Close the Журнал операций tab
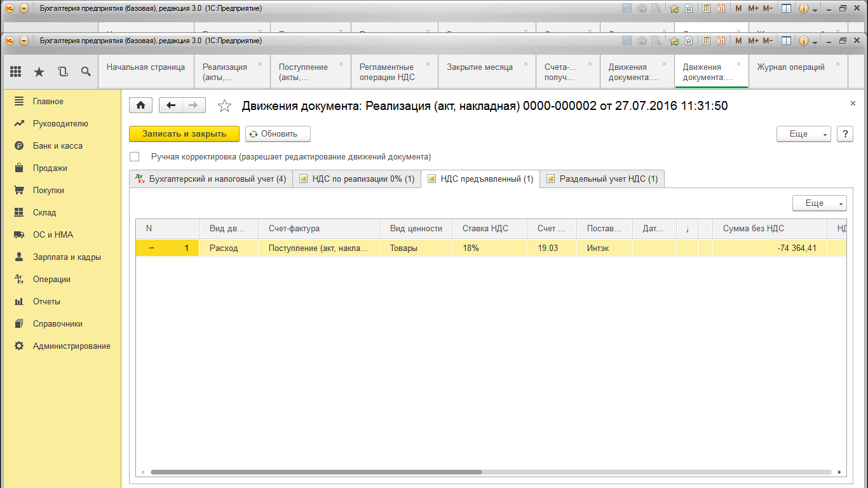The image size is (868, 488). coord(837,64)
